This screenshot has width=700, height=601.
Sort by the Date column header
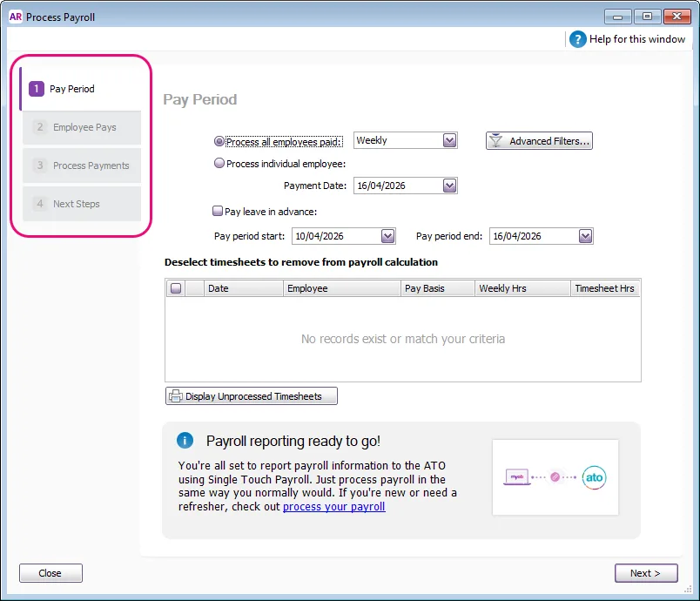click(x=243, y=288)
